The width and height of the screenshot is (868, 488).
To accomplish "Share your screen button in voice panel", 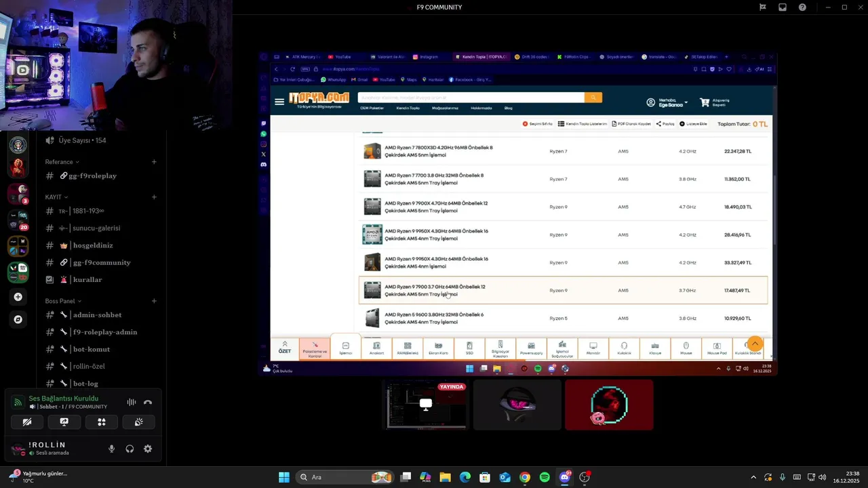I will (64, 422).
